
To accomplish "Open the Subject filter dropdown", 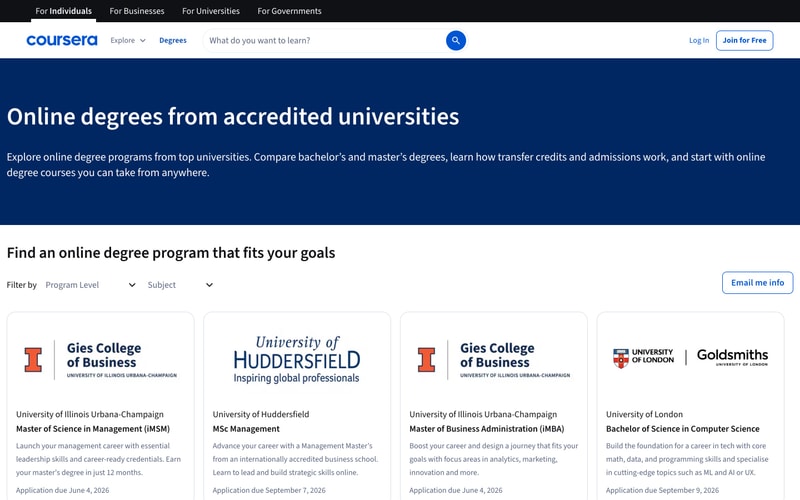I will click(180, 285).
